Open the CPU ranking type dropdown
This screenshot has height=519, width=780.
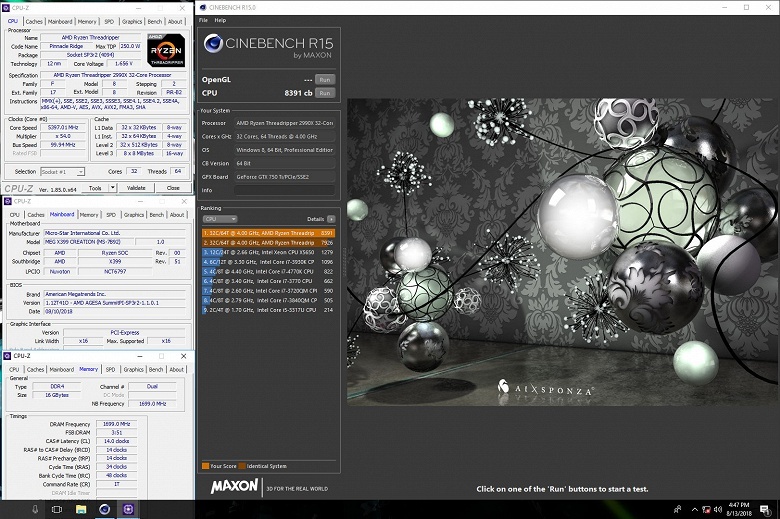pos(219,218)
